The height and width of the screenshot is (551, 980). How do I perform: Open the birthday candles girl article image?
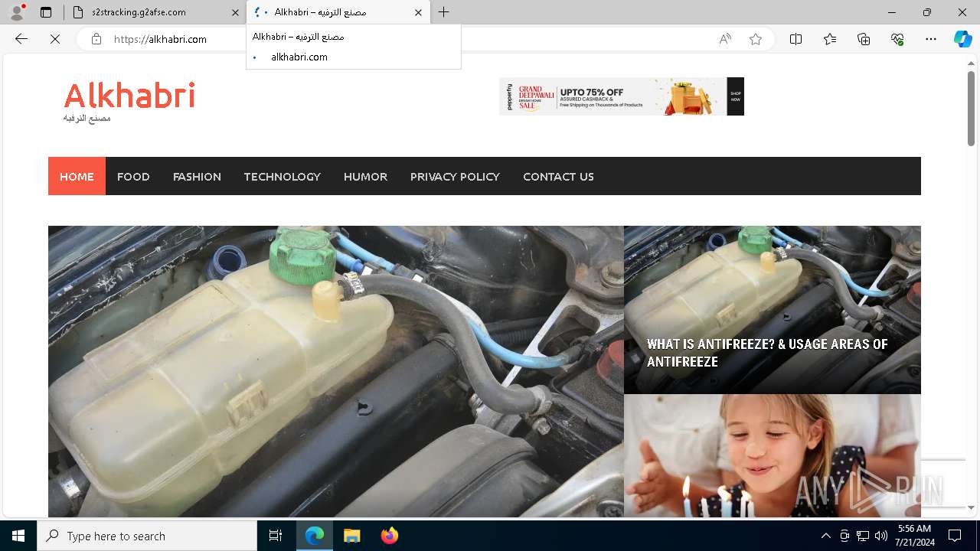point(772,456)
